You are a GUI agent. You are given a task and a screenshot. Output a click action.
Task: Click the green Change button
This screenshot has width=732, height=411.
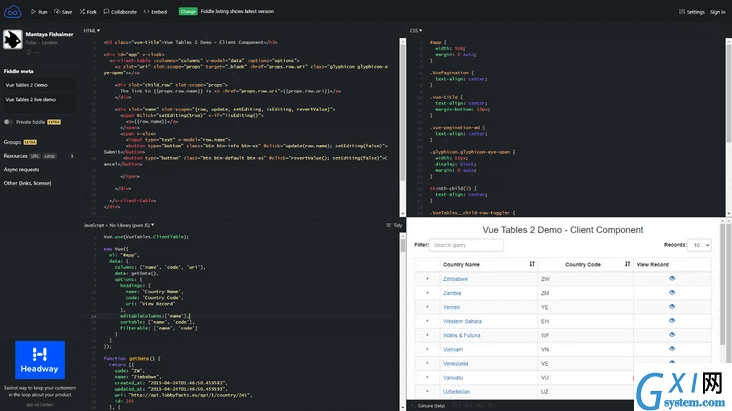point(188,11)
